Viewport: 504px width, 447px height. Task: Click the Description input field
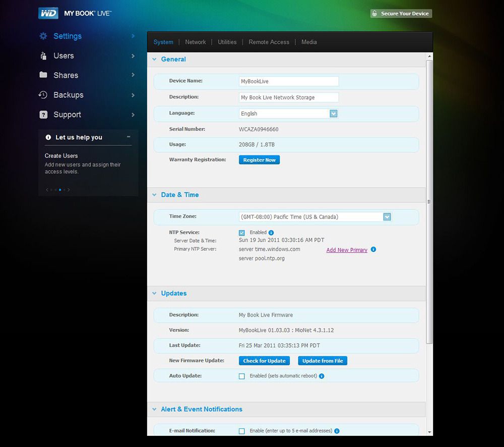[x=289, y=97]
